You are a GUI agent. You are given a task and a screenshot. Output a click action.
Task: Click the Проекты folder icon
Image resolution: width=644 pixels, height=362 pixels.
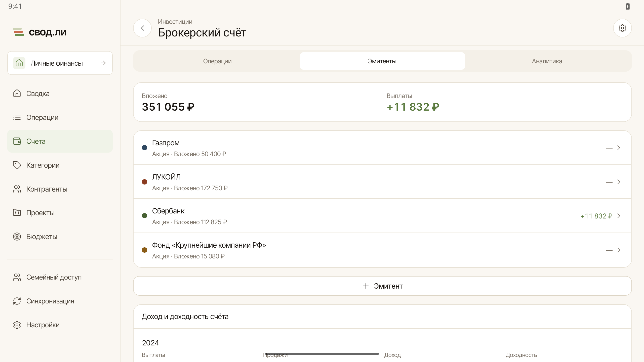point(17,212)
